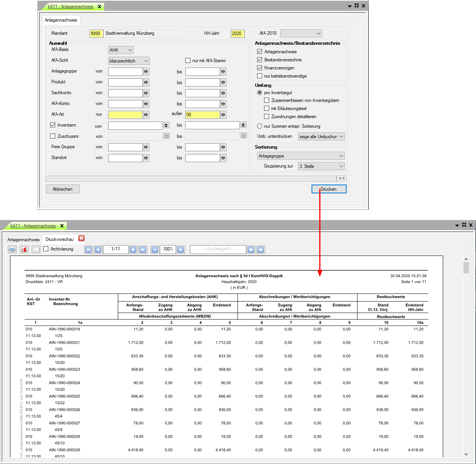This screenshot has width=476, height=464.
Task: Jump to first page of preview
Action: click(x=88, y=250)
